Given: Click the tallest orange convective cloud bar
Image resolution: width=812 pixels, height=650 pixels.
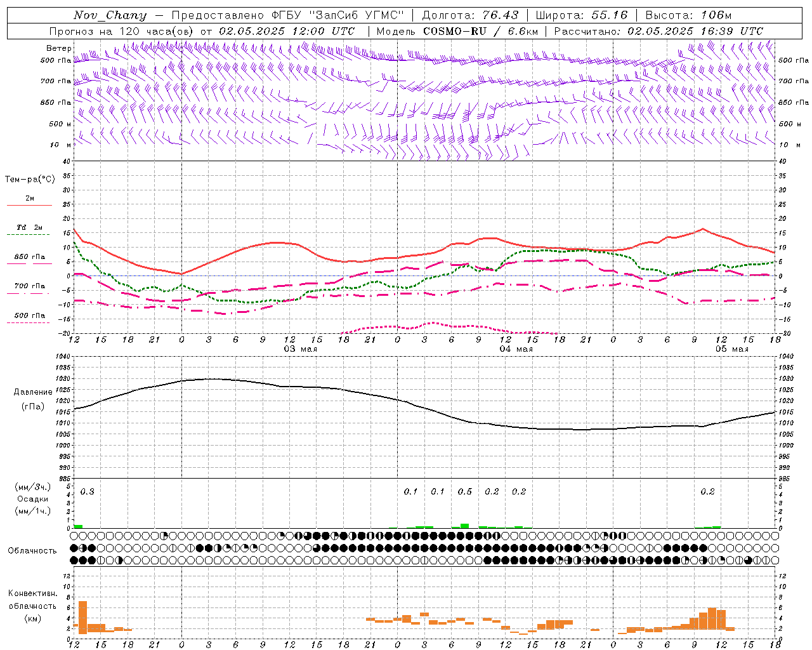Looking at the screenshot, I should [x=82, y=617].
